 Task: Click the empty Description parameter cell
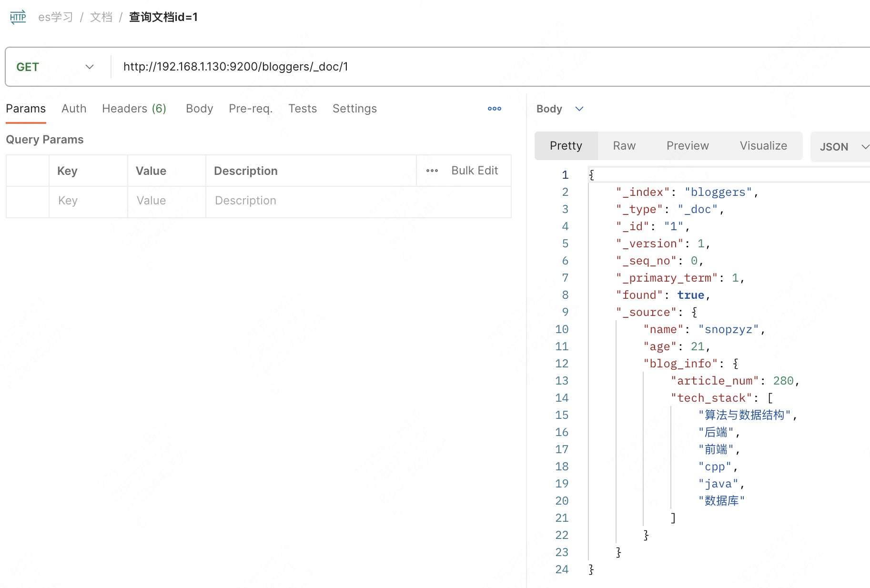click(x=358, y=201)
